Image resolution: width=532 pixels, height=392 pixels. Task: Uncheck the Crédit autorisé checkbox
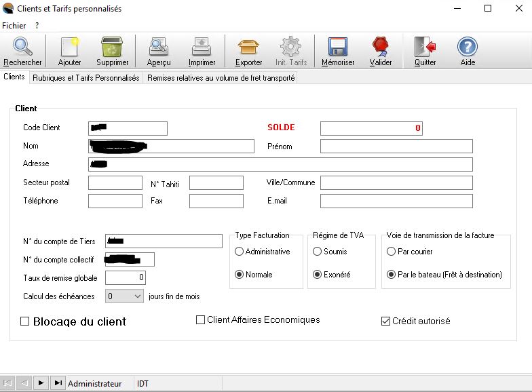point(385,321)
